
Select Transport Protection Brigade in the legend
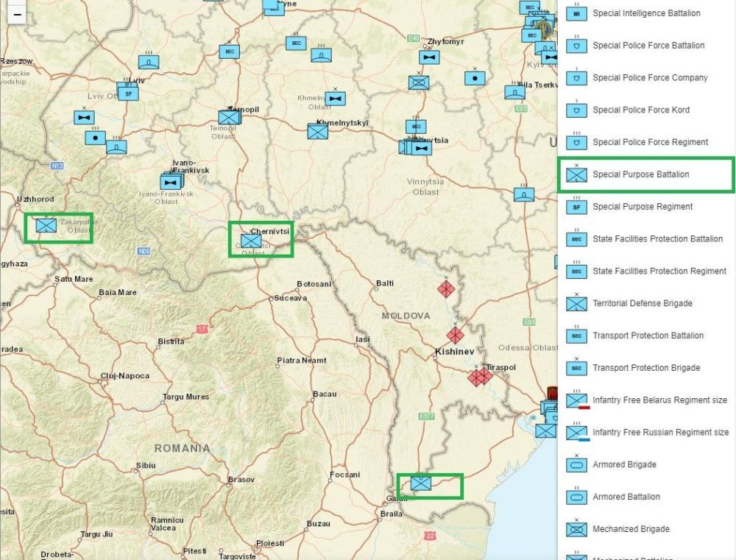coord(646,368)
